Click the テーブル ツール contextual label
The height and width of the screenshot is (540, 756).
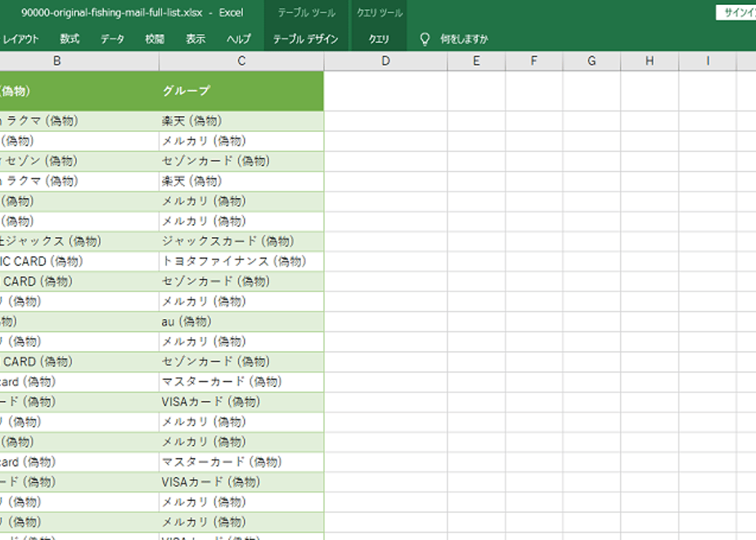(x=306, y=13)
